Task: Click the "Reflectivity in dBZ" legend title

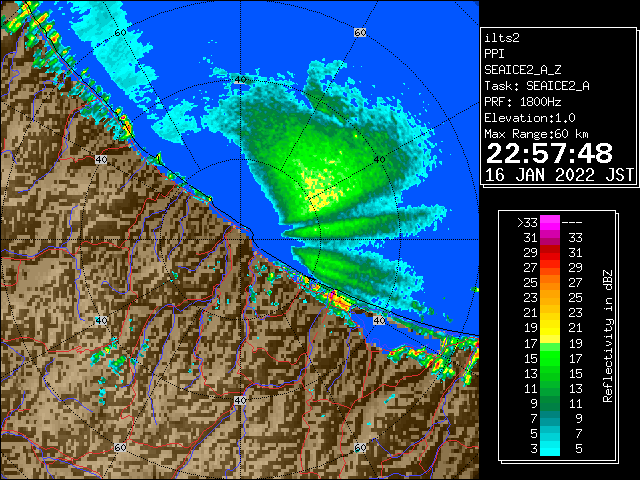Action: coord(608,336)
